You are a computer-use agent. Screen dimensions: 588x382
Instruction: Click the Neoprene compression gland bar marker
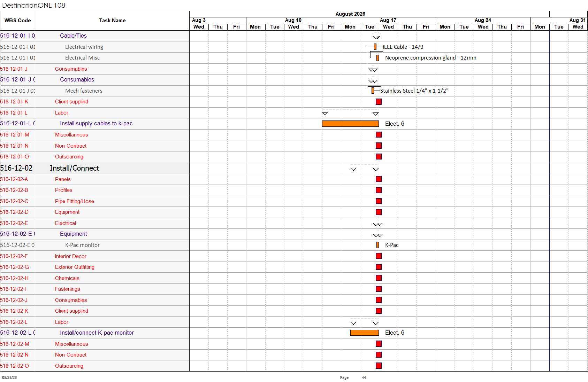pyautogui.click(x=377, y=58)
